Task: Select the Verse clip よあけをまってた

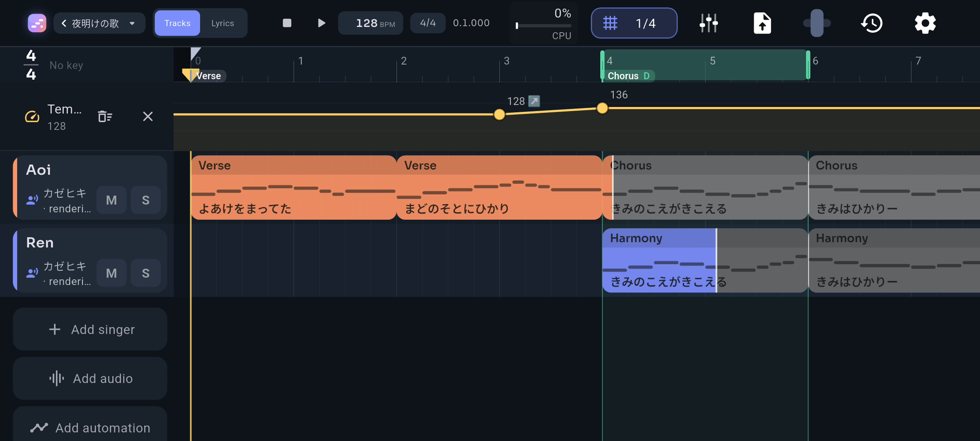Action: click(294, 187)
